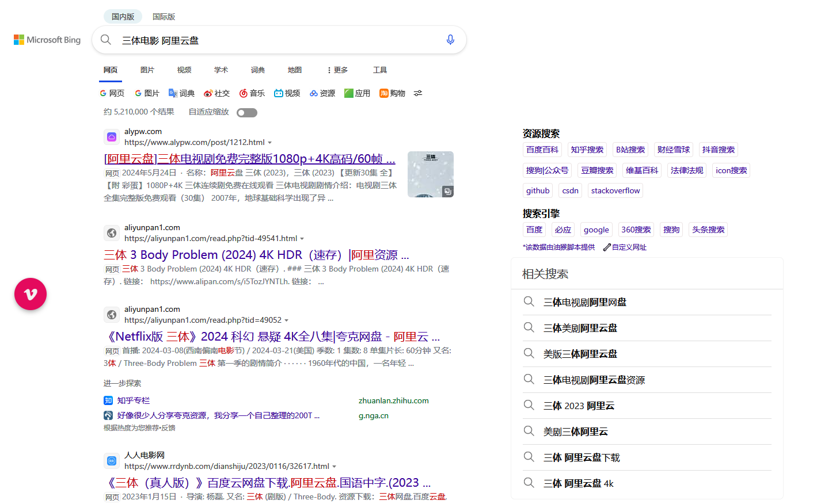This screenshot has width=817, height=504.
Task: Open 视频 Bilibili shortcut
Action: click(287, 93)
